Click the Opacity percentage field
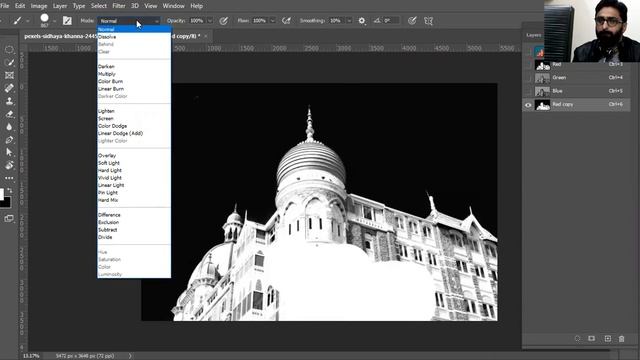 coord(197,21)
